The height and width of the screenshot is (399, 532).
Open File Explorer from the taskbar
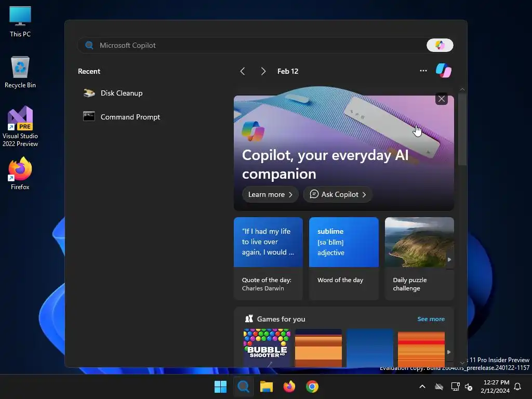pos(267,387)
